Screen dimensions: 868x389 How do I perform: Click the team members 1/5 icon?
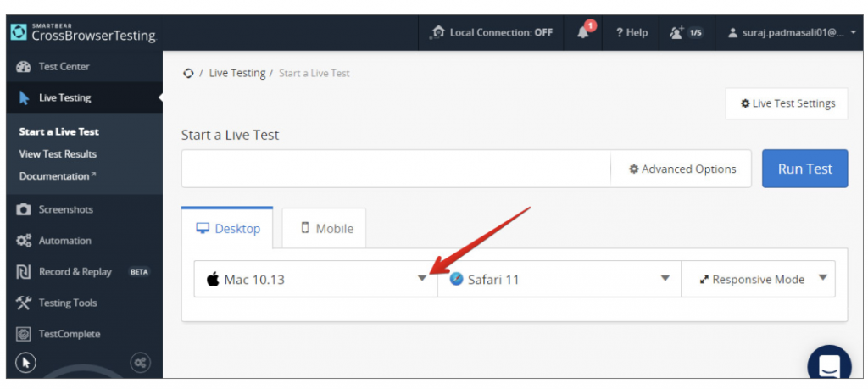(687, 33)
